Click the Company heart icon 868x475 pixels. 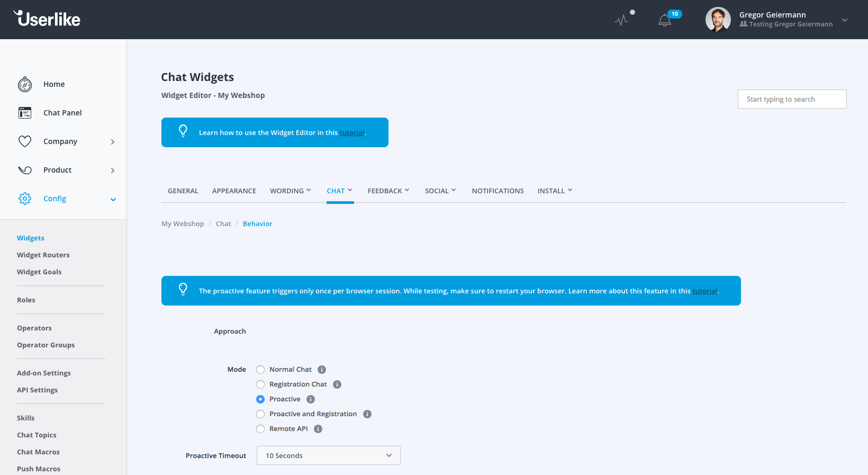pyautogui.click(x=25, y=141)
